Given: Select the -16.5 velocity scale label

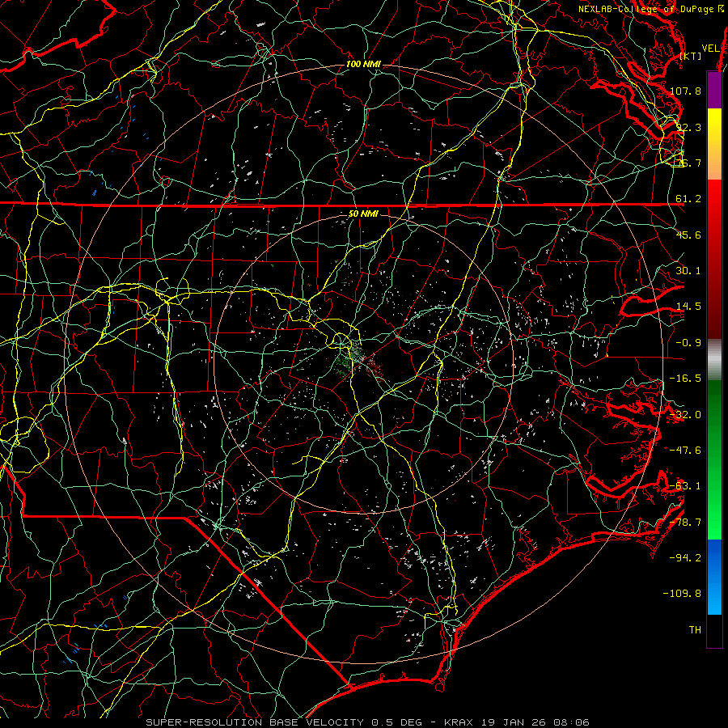Looking at the screenshot, I should (x=685, y=379).
